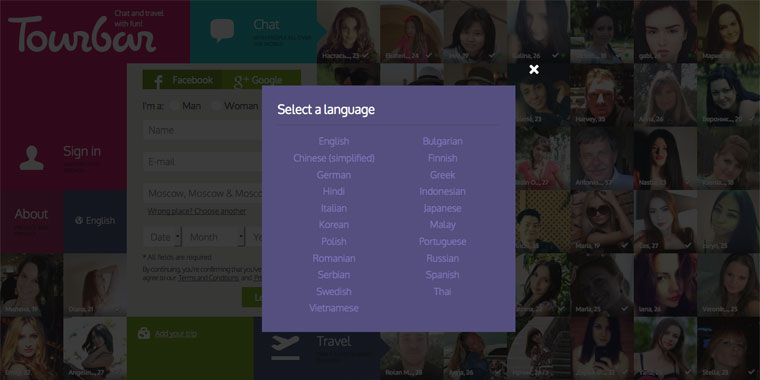
Task: Select Polish language
Action: [333, 241]
